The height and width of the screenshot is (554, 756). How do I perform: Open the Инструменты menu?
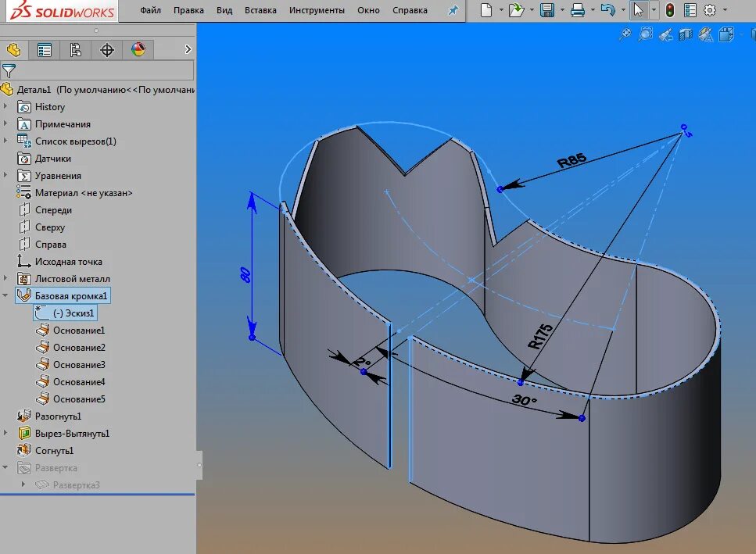[317, 10]
